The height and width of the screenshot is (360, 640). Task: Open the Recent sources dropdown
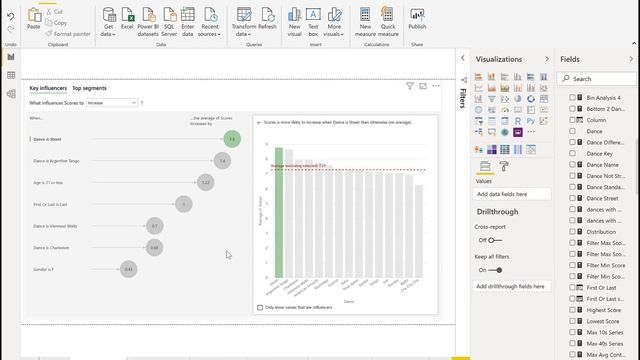[209, 22]
